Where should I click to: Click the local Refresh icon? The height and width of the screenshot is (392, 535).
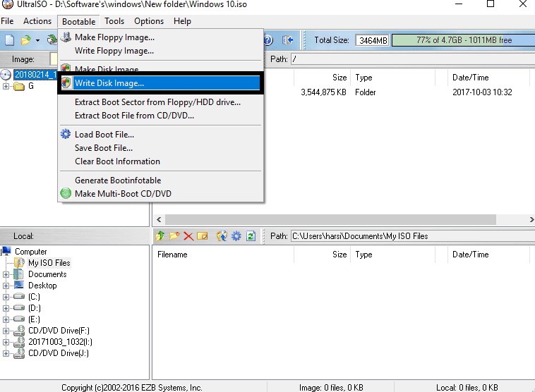coord(251,236)
